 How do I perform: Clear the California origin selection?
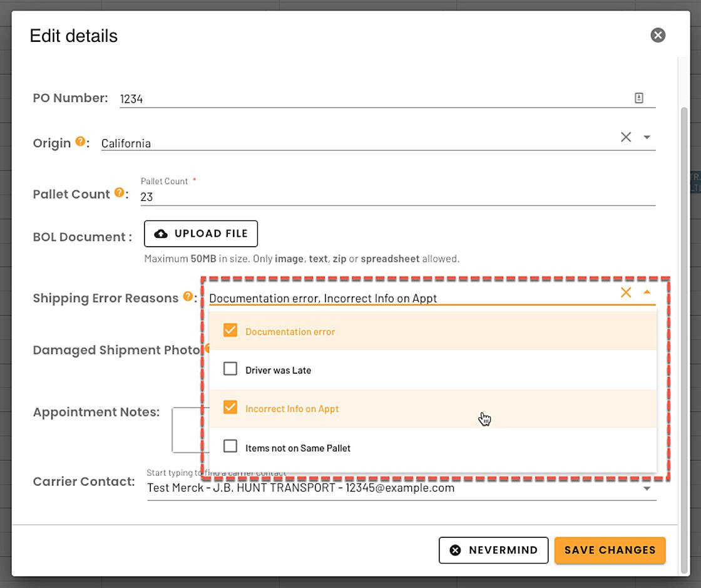coord(626,137)
